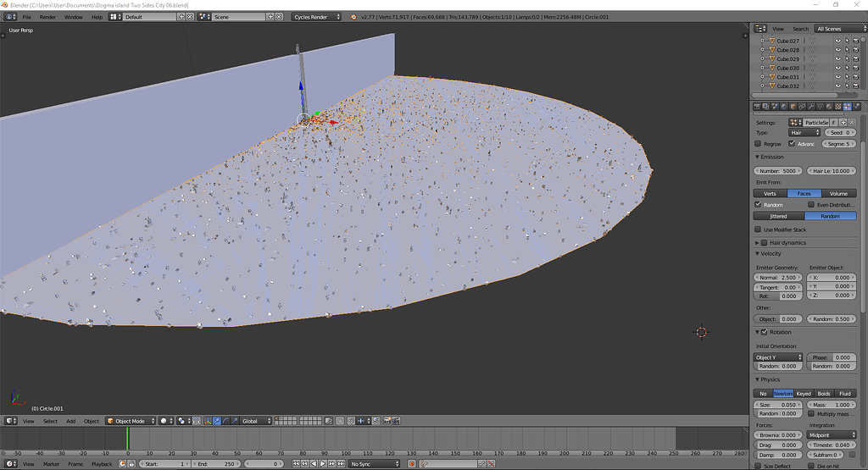868x470 pixels.
Task: Enable the Regrow checkbox
Action: [758, 144]
